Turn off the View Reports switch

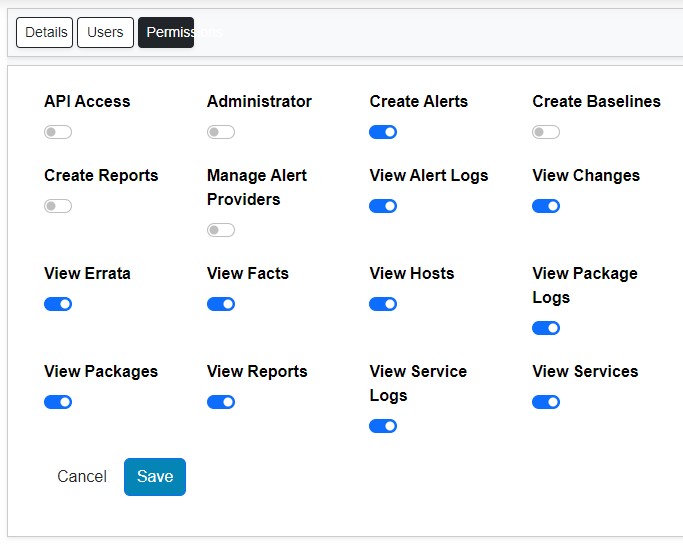coord(221,402)
